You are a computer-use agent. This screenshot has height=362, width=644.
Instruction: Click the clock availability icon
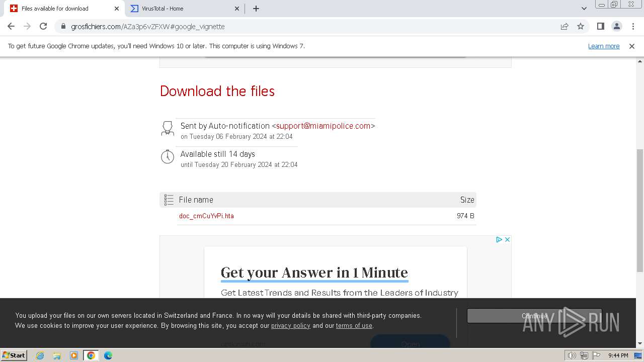point(168,156)
